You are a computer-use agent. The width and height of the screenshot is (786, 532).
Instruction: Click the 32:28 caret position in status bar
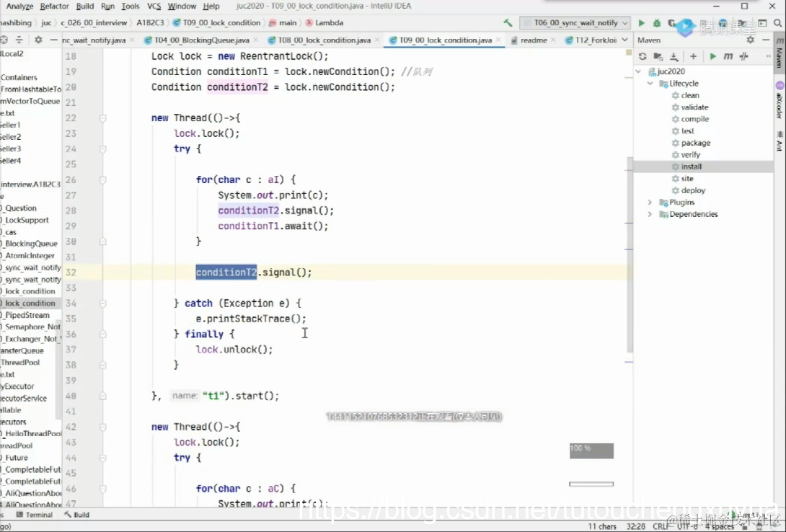(635, 526)
